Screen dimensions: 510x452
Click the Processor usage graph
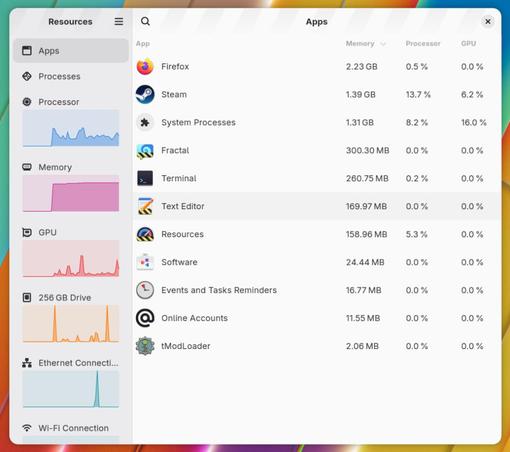click(71, 128)
